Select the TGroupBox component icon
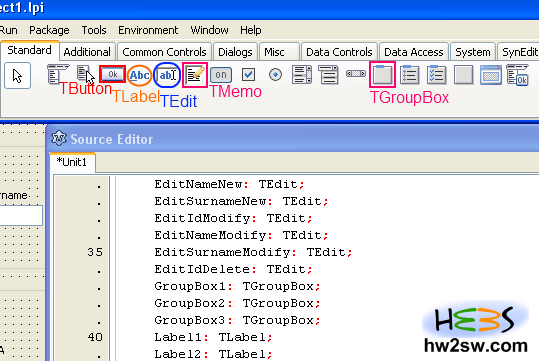Viewport: 539px width, 361px height. pos(382,75)
